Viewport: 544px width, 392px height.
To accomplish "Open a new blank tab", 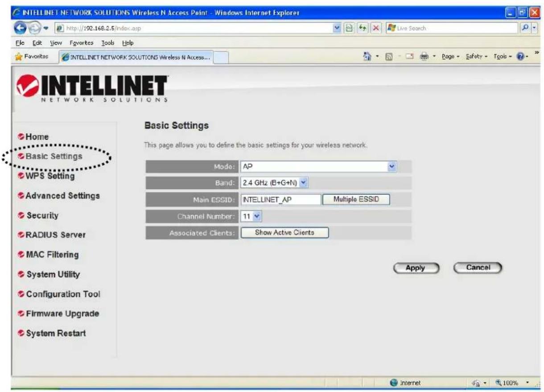I will coord(221,57).
